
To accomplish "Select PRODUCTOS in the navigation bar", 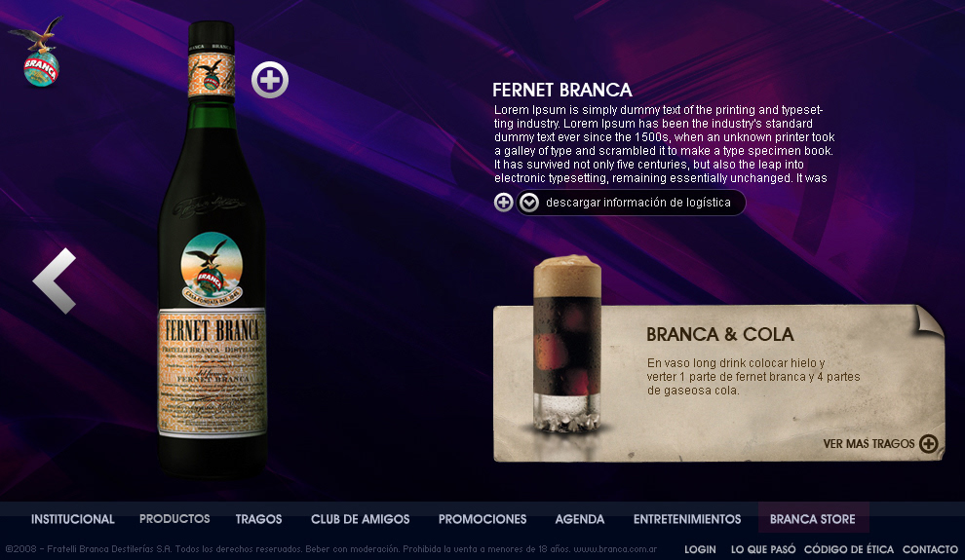I will click(x=174, y=519).
